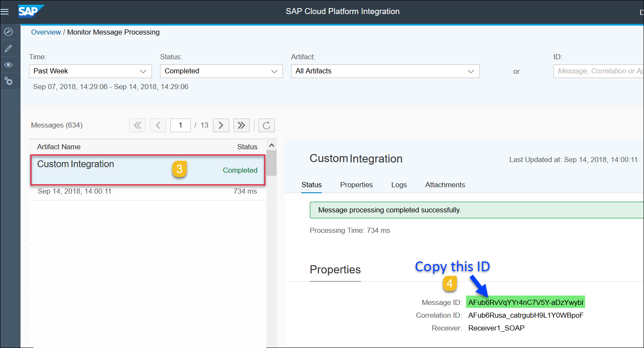Open the hamburger navigation menu

pyautogui.click(x=5, y=12)
